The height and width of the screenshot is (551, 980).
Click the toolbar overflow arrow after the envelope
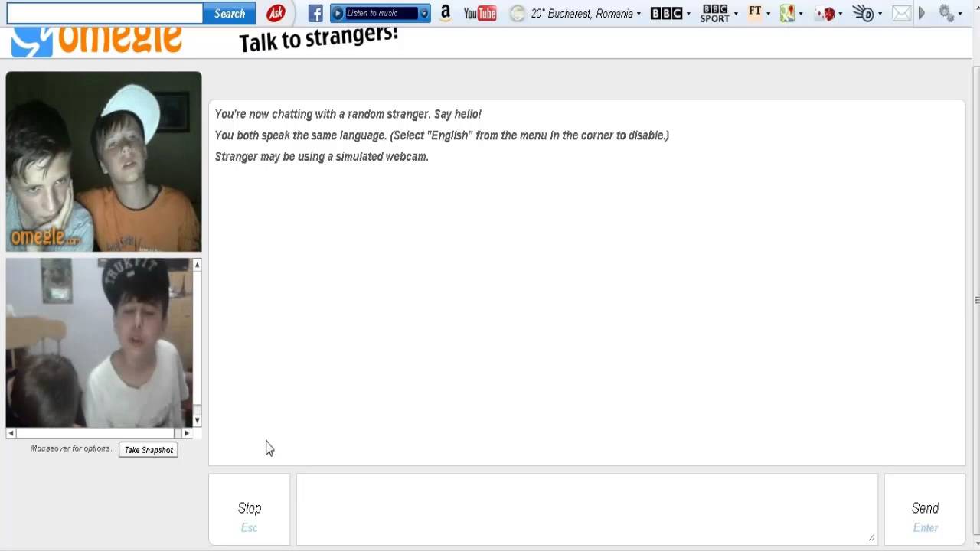pyautogui.click(x=922, y=13)
